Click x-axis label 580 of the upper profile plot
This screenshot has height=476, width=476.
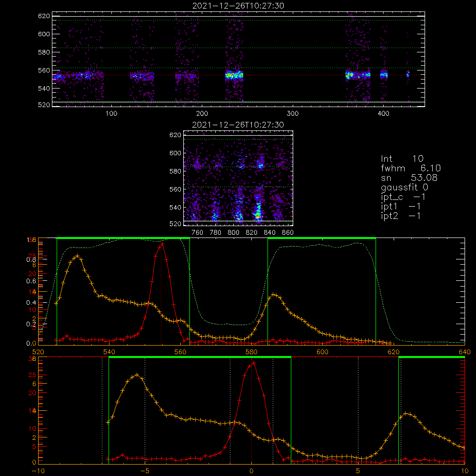click(x=251, y=352)
